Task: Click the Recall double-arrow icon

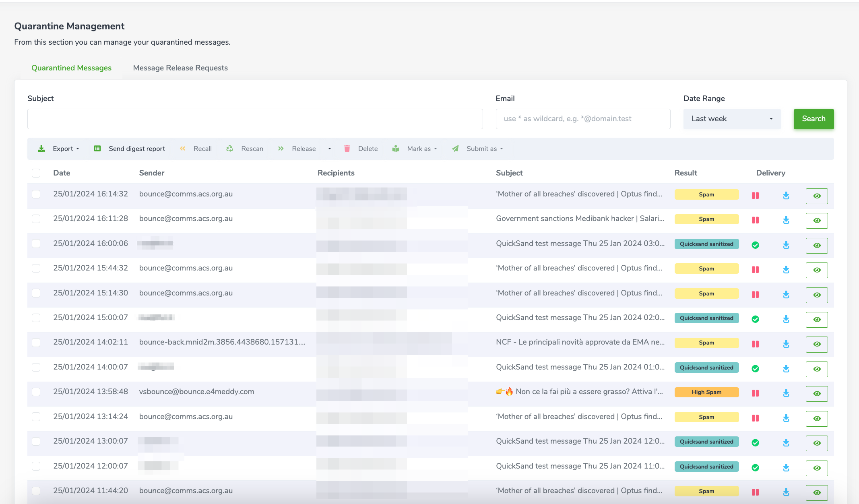Action: point(183,149)
